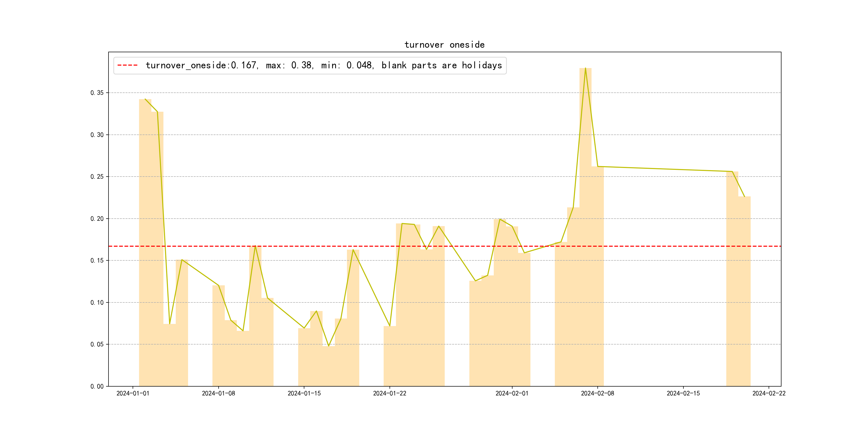The image size is (868, 434).
Task: Click the y-axis tick label 0.05
Action: pyautogui.click(x=97, y=344)
